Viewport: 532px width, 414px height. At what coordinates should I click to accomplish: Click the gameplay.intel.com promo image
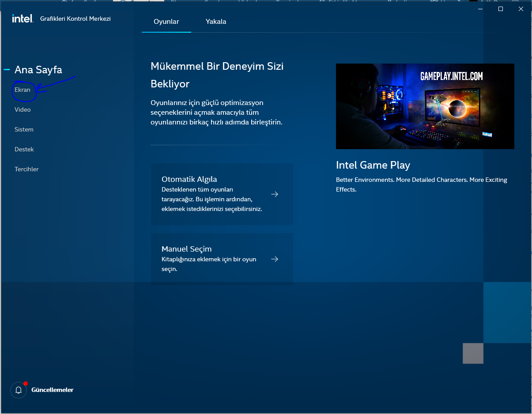point(425,106)
